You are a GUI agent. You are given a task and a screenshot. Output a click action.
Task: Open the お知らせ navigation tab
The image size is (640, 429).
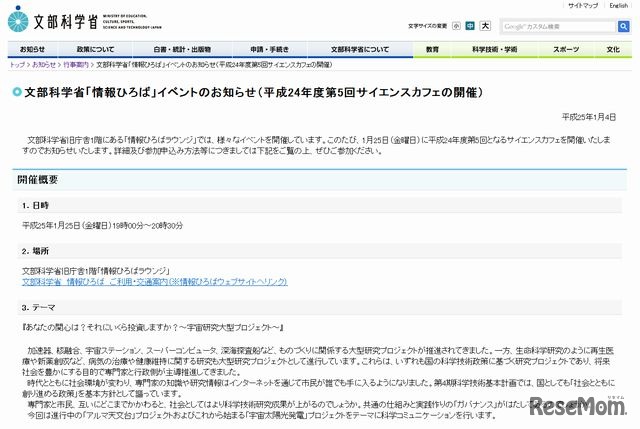pos(33,49)
